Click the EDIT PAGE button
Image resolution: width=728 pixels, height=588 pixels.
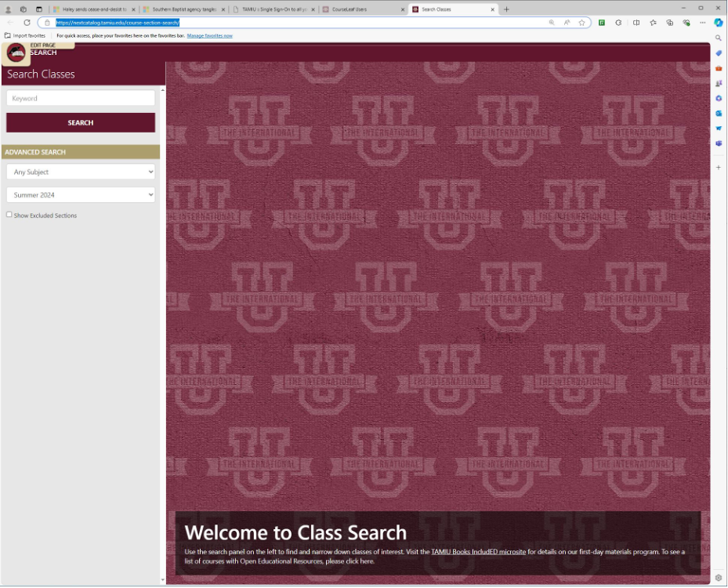[43, 45]
